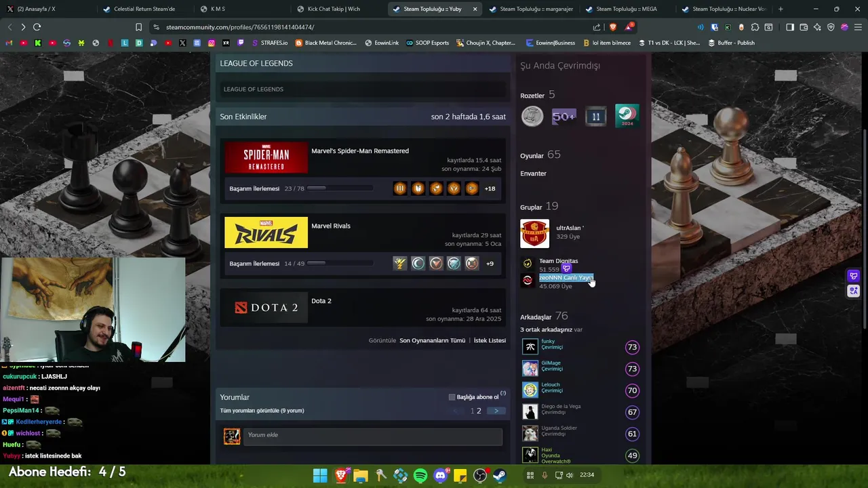Open the Dota 2 game title link
This screenshot has width=868, height=488.
point(321,301)
